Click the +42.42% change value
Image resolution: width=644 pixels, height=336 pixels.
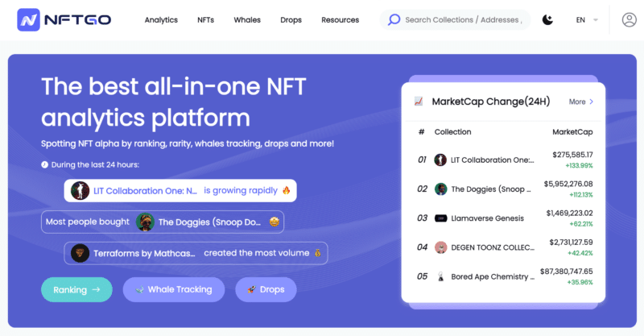click(x=580, y=253)
